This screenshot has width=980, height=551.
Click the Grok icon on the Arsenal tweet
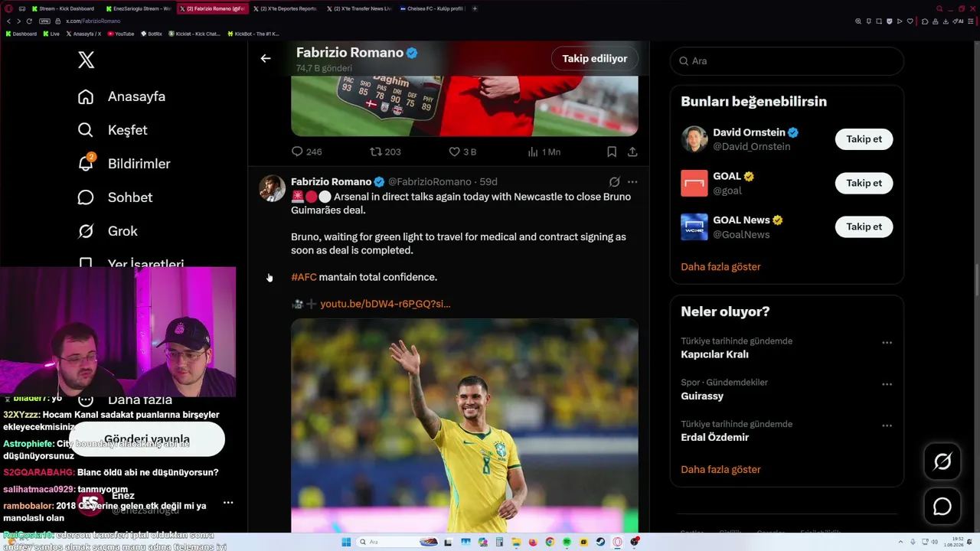[x=614, y=182]
